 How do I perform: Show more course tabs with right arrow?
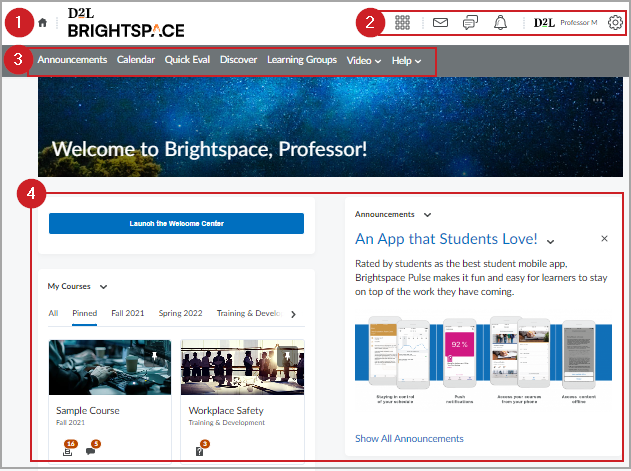(293, 314)
